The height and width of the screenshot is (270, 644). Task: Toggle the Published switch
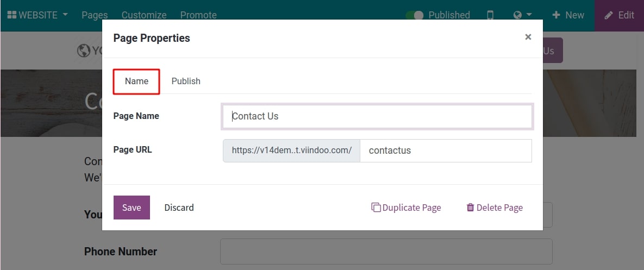point(415,15)
